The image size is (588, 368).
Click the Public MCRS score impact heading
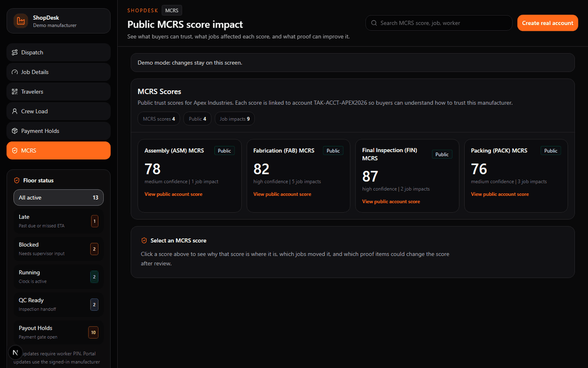coord(185,24)
